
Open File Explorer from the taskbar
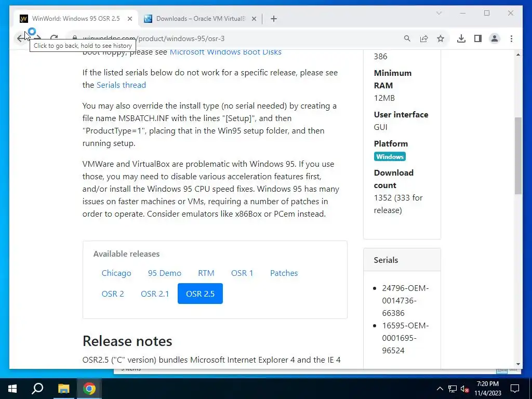tap(63, 389)
